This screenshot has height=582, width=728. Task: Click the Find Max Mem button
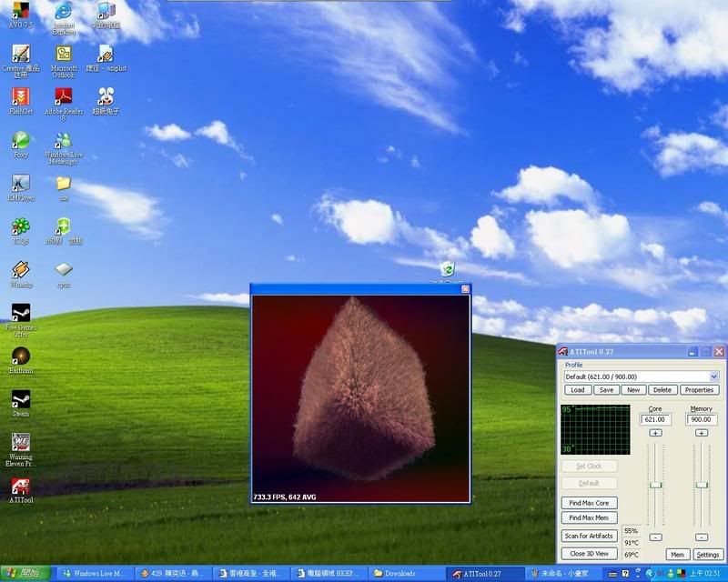pyautogui.click(x=589, y=517)
